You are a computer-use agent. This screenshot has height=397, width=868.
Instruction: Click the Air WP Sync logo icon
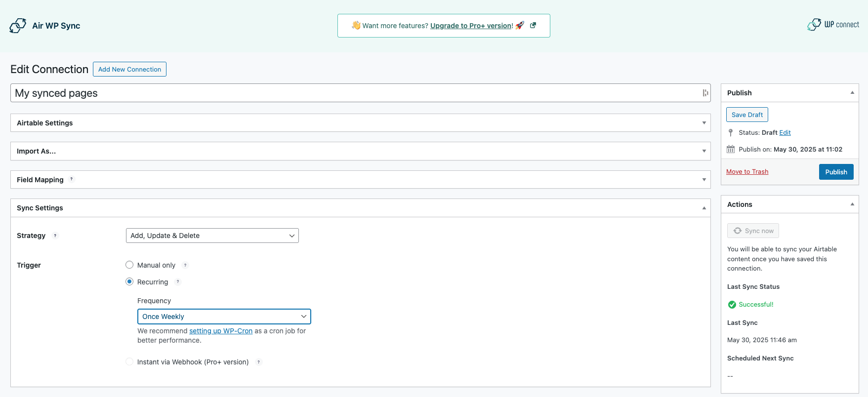pos(18,26)
